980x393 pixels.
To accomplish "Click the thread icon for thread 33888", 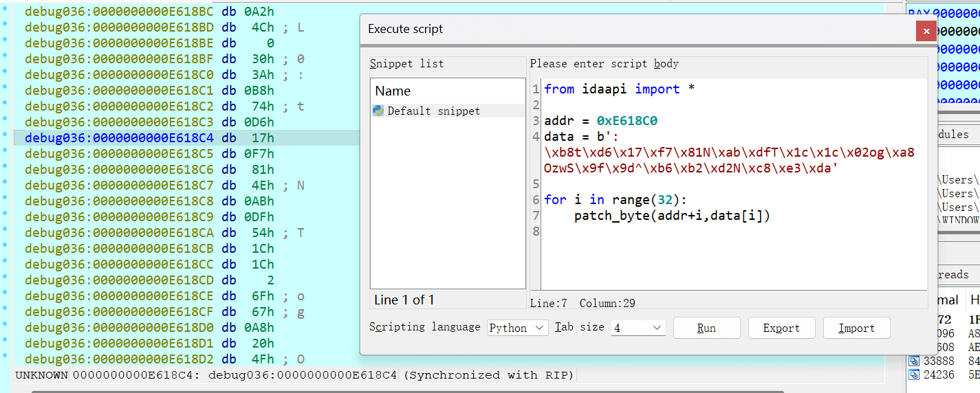I will 914,361.
